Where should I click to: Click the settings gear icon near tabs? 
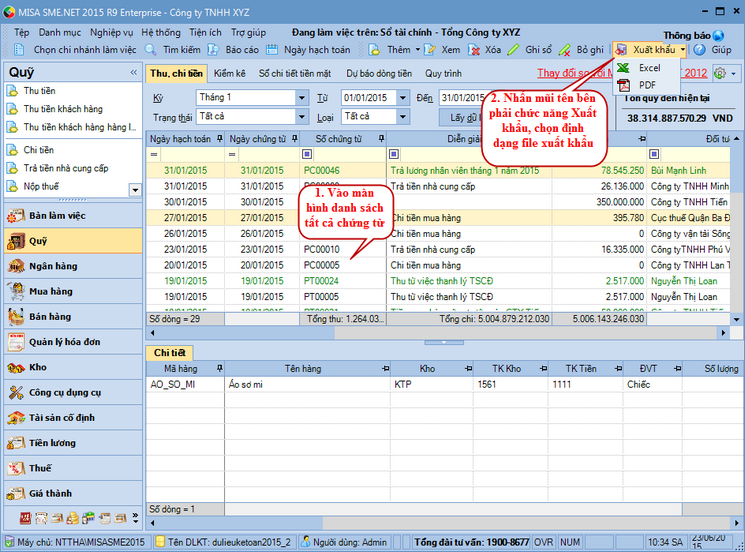coord(720,73)
